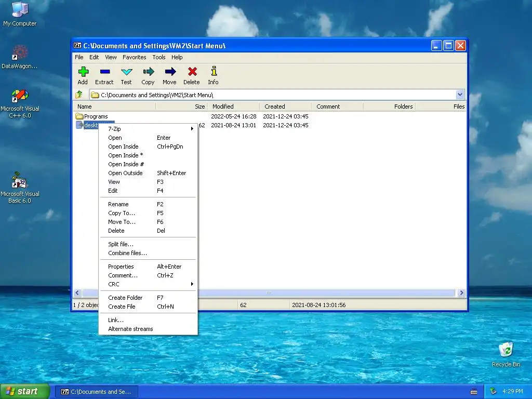Click horizontal scrollbar left arrow
532x399 pixels.
click(77, 293)
